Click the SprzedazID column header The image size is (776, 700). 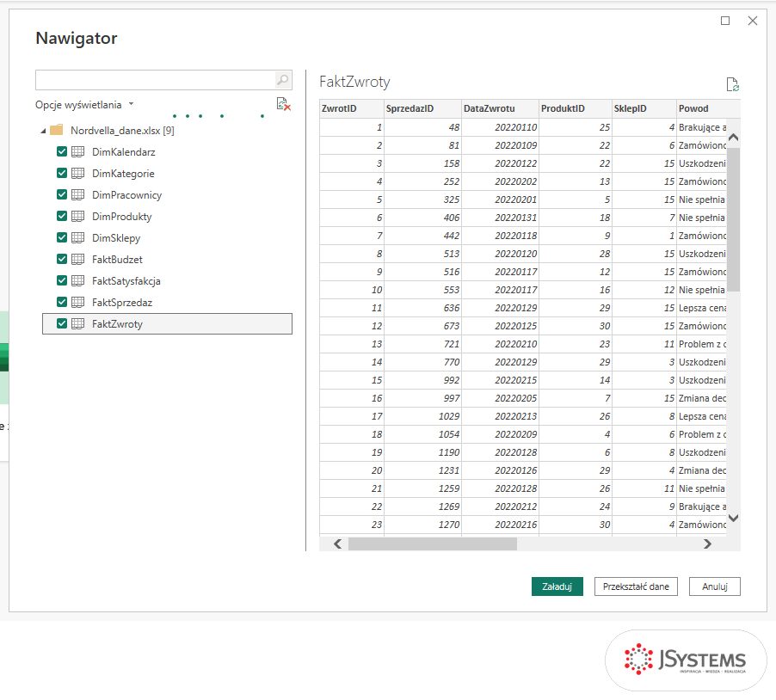[422, 109]
